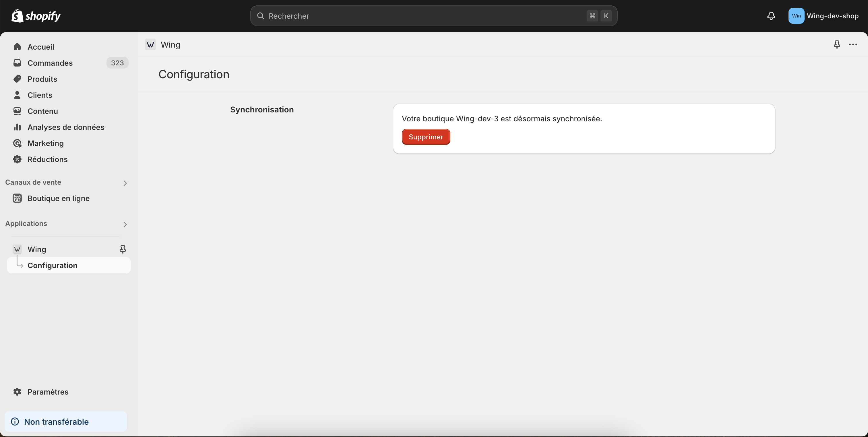868x437 pixels.
Task: Click the 323 orders badge
Action: coord(117,63)
